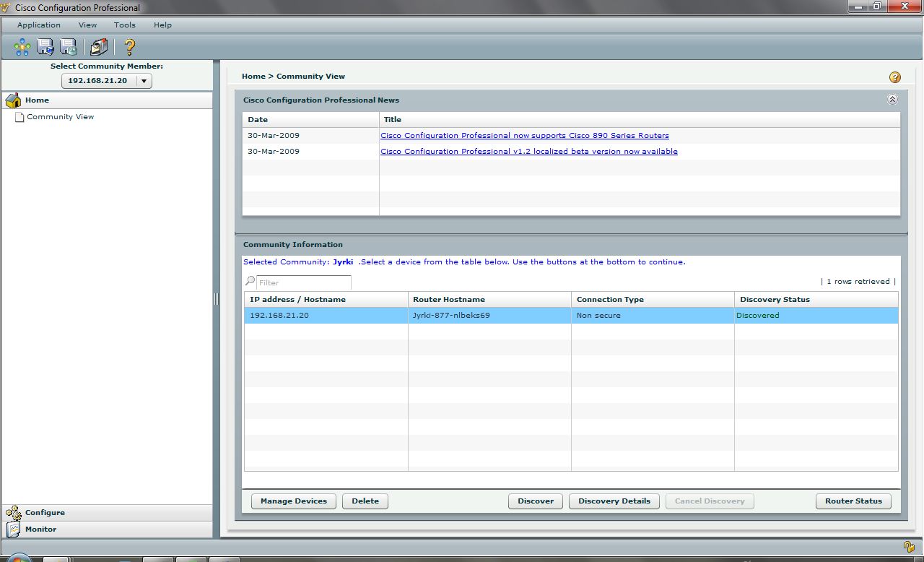Image resolution: width=924 pixels, height=562 pixels.
Task: Open the Help menu
Action: pyautogui.click(x=162, y=25)
